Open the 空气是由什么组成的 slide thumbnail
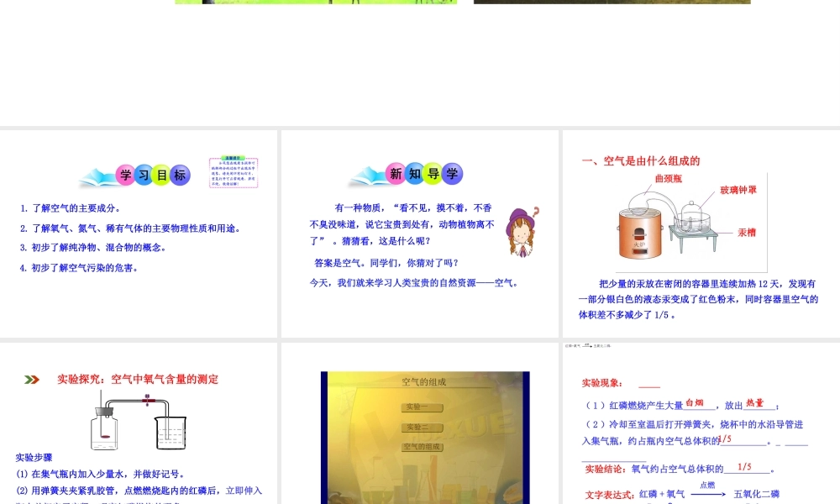 (701, 234)
